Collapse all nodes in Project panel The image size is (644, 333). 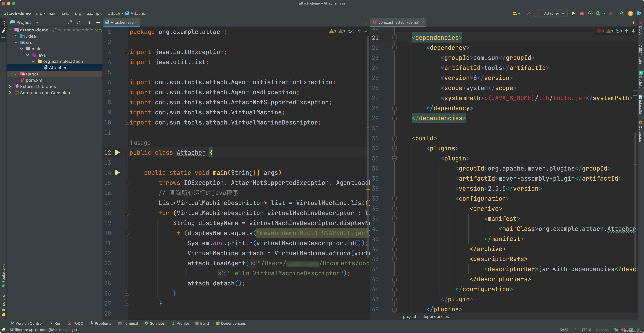click(x=78, y=22)
